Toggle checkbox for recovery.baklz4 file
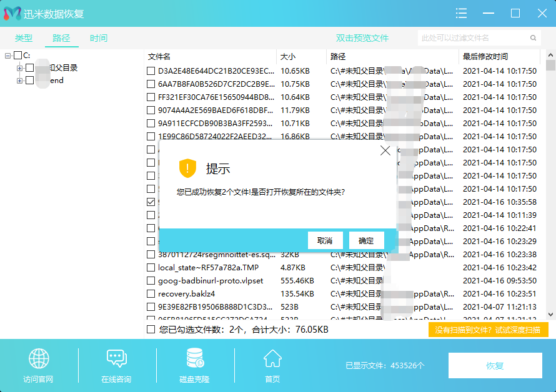This screenshot has width=556, height=392. pos(151,294)
